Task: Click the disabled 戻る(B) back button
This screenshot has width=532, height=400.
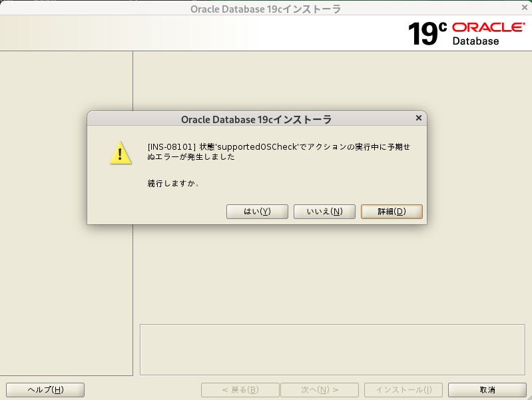Action: 240,390
